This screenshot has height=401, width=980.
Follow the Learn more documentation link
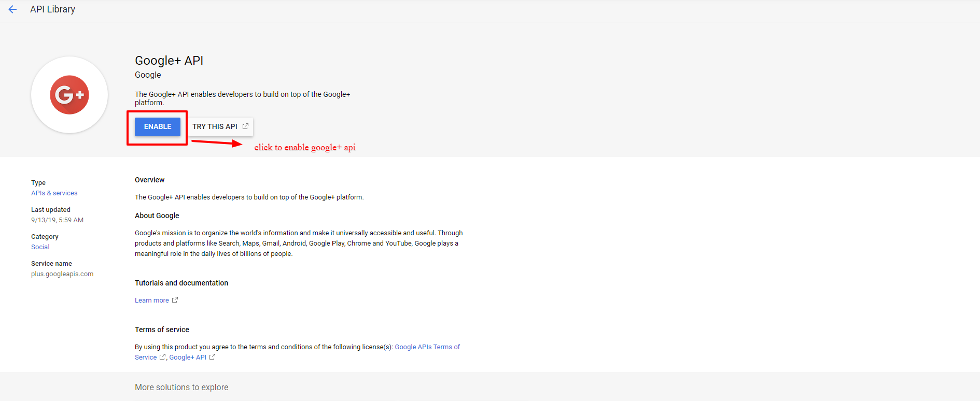(151, 300)
